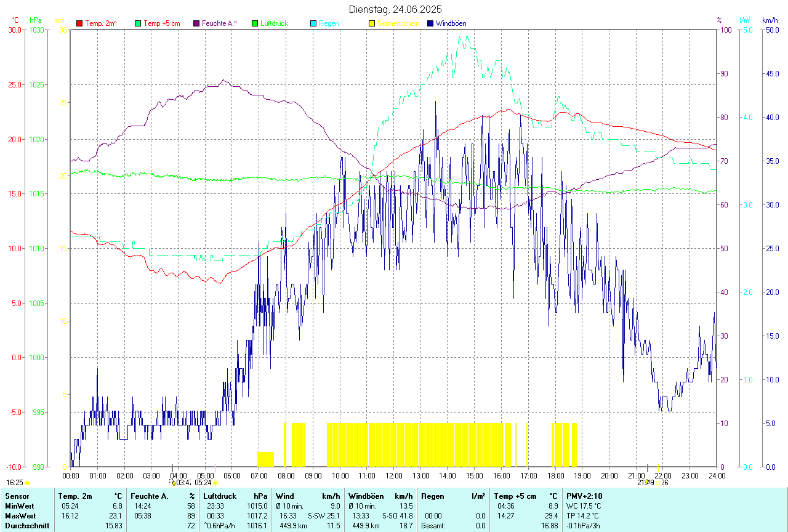The height and width of the screenshot is (532, 788).
Task: Click the chart title Dienstag, 24.06.2025
Action: pos(395,9)
